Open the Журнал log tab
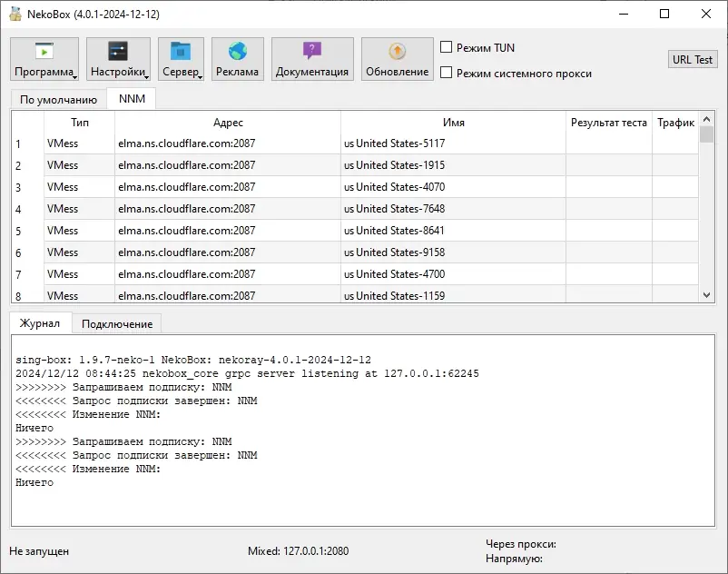The width and height of the screenshot is (728, 574). point(39,323)
